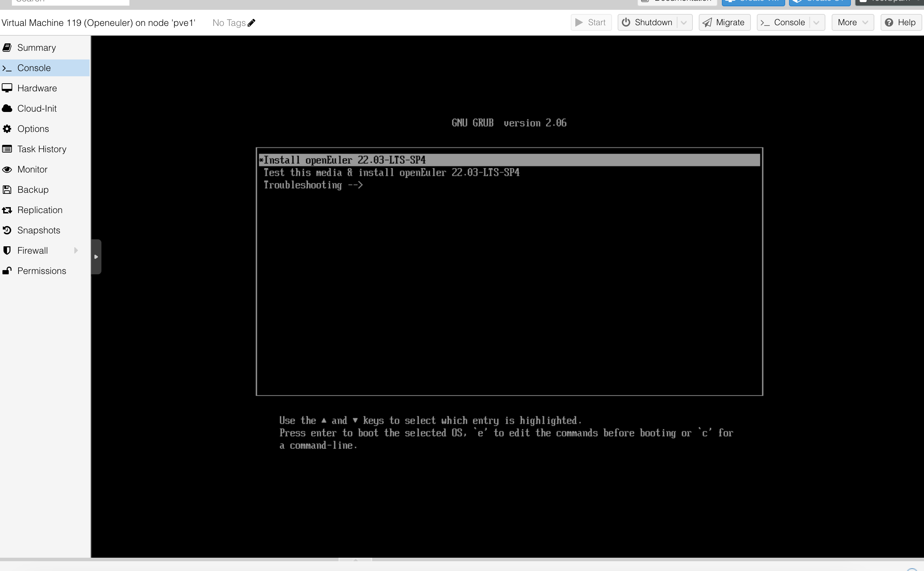Screen dimensions: 924x571
Task: Click the Backup floppy icon
Action: coord(7,190)
